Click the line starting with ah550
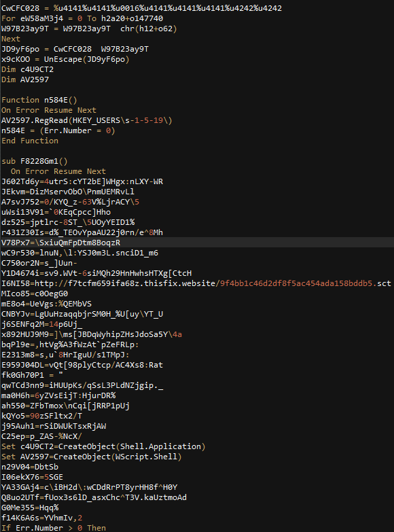Screen dimensions: 394x532 click(65, 406)
